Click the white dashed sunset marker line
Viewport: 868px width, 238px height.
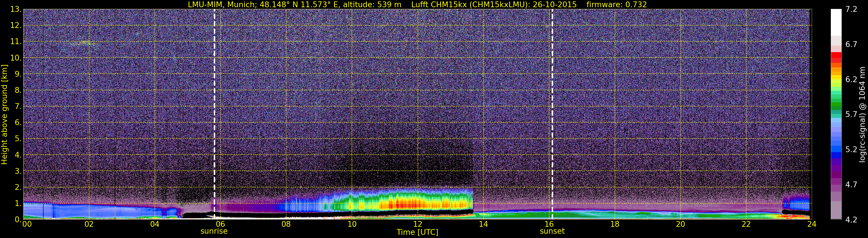(552, 114)
